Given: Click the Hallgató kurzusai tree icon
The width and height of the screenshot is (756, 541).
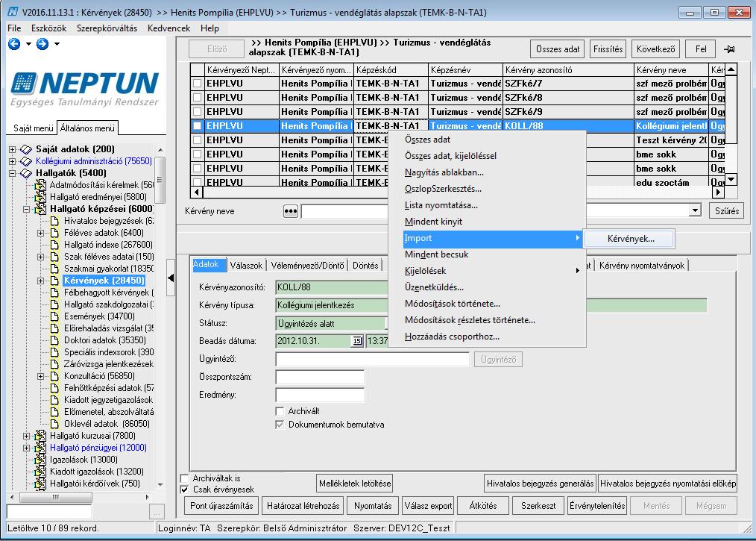Looking at the screenshot, I should (40, 436).
